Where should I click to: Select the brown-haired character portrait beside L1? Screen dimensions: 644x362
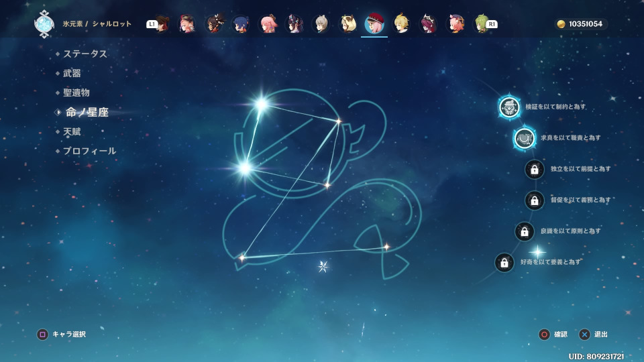(x=163, y=24)
